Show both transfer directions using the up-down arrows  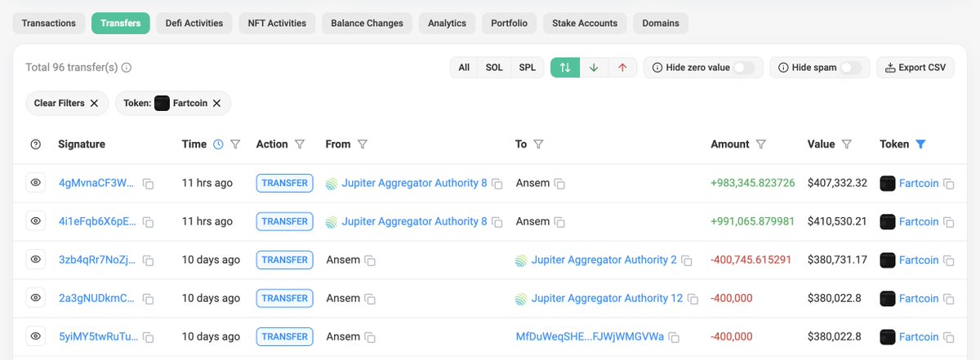pos(565,67)
